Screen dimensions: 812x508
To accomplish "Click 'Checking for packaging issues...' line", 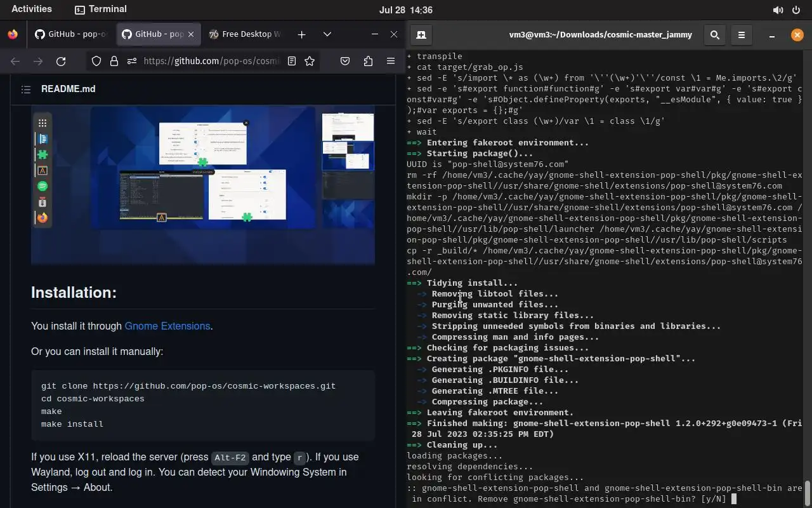I will [498, 348].
